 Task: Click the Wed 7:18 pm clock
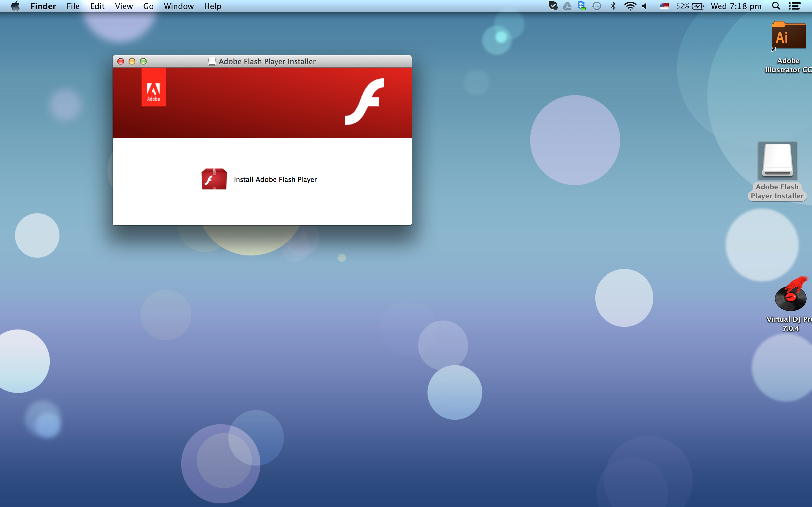736,6
